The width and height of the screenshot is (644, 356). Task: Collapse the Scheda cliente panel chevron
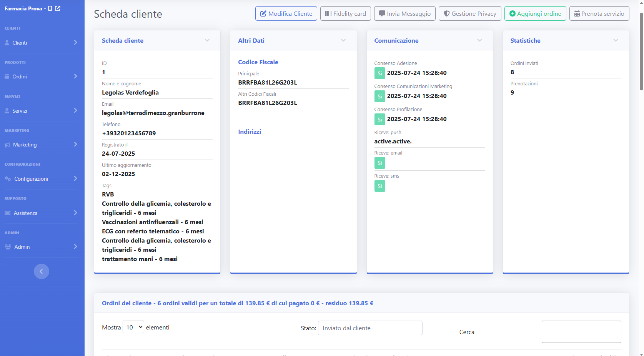207,40
